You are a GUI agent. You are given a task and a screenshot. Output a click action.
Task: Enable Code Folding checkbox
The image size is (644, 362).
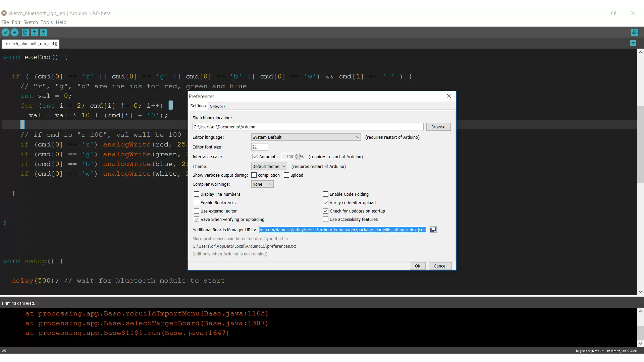pos(326,194)
